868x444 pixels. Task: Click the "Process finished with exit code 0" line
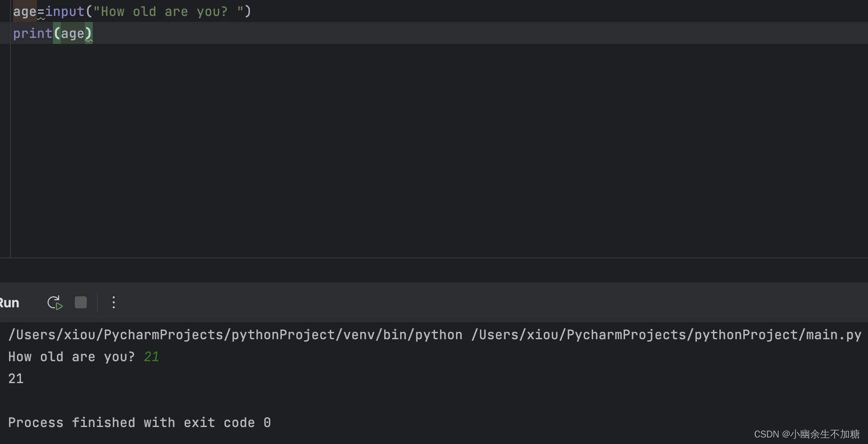140,423
